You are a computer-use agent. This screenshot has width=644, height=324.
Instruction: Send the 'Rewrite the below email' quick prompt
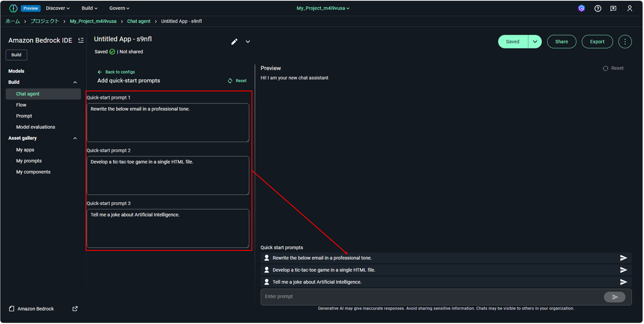pos(623,258)
